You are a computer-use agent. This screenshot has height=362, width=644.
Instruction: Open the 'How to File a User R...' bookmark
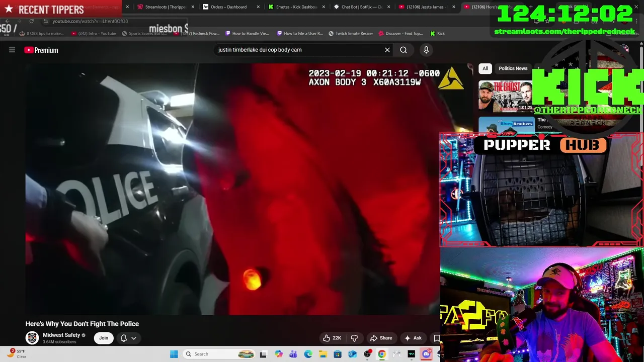(x=299, y=33)
